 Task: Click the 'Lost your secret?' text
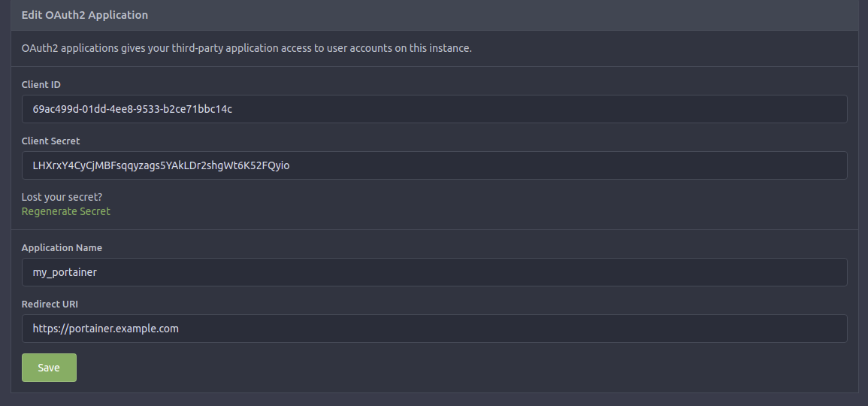pyautogui.click(x=62, y=197)
